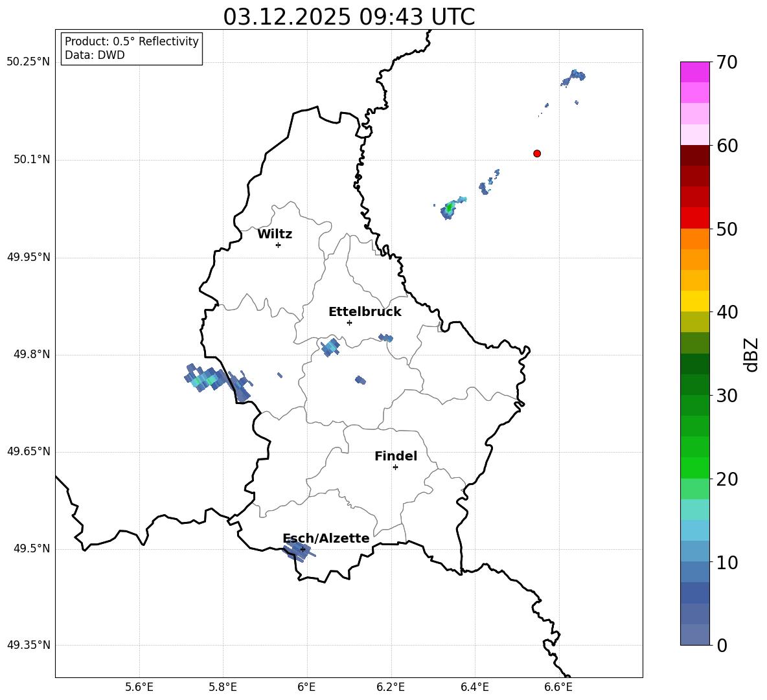This screenshot has width=767, height=700.
Task: Click the red dot marker on the map
Action: [536, 153]
